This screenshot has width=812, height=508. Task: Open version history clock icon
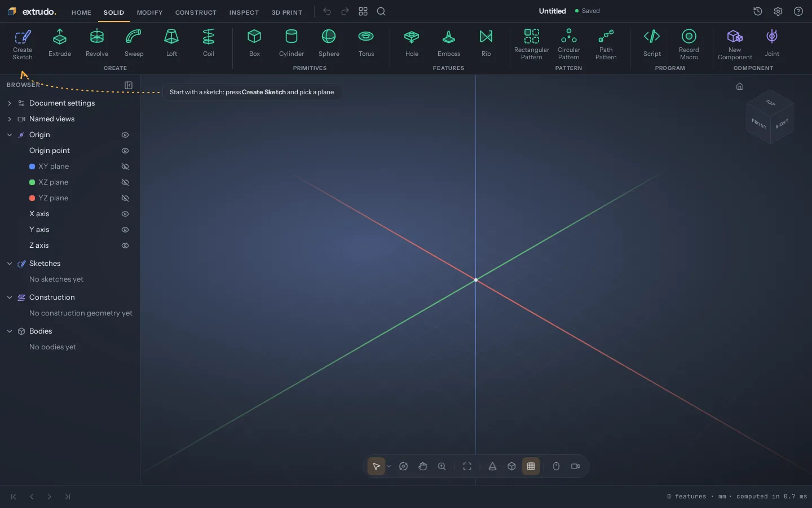pos(758,11)
